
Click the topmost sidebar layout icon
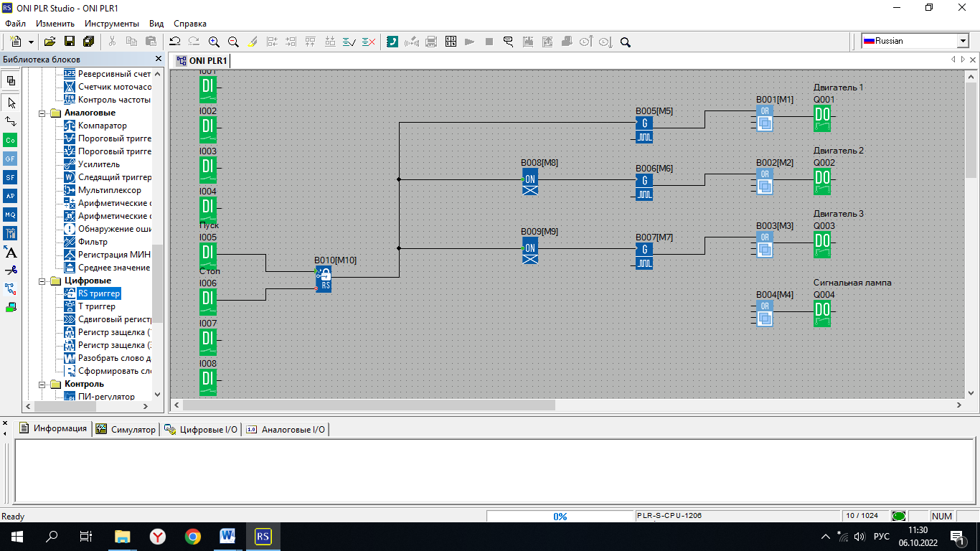coord(11,80)
